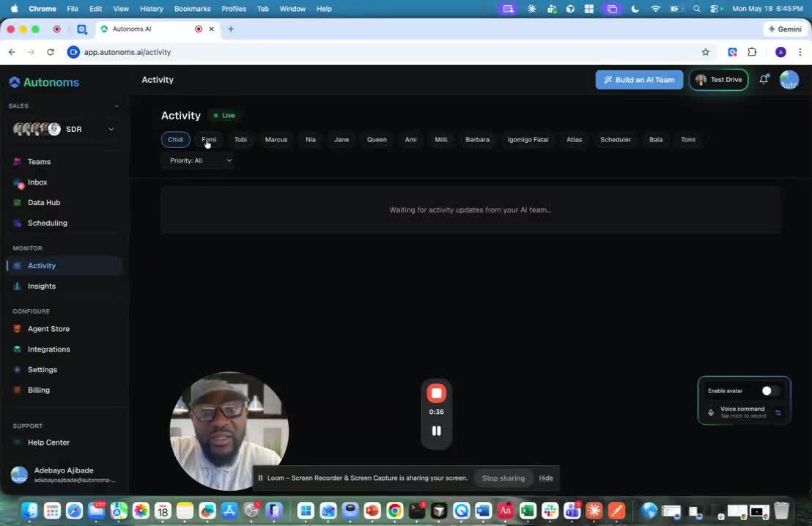The height and width of the screenshot is (526, 812).
Task: Filter activity by Marcus
Action: coord(276,139)
